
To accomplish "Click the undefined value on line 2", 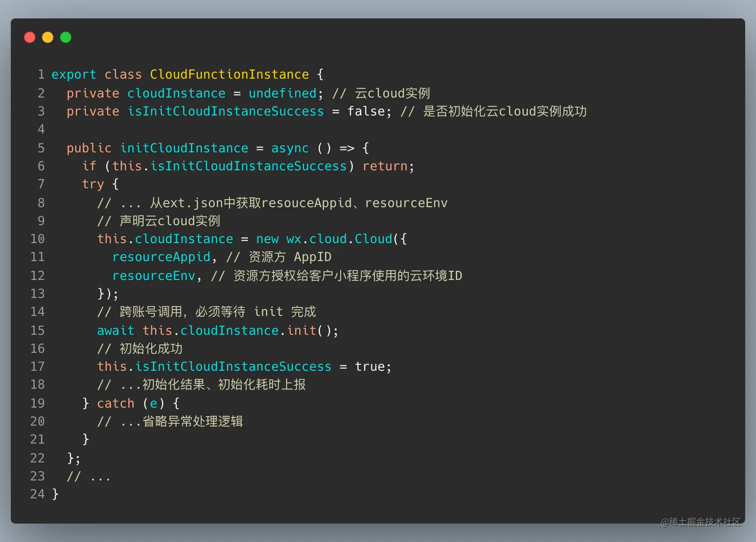I will [x=282, y=93].
